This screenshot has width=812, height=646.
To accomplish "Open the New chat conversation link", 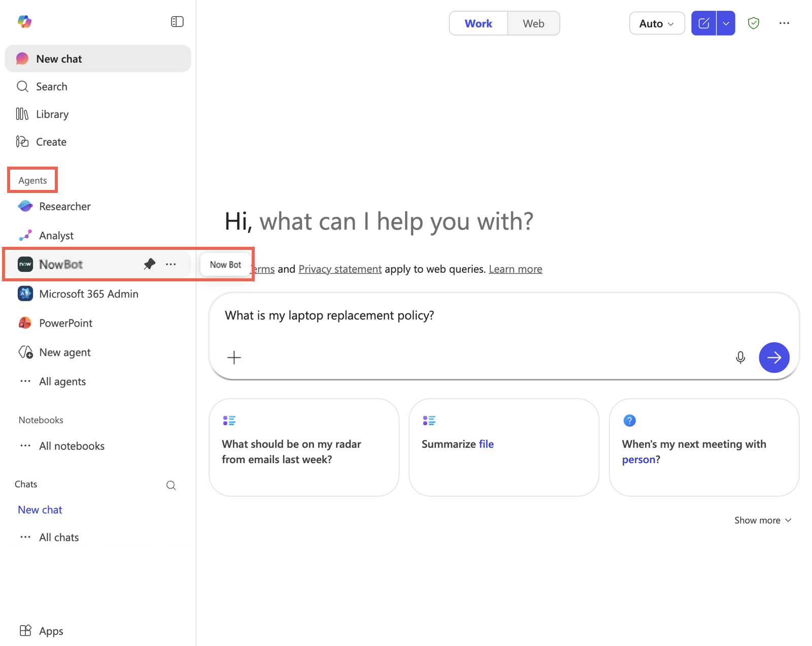I will click(40, 510).
